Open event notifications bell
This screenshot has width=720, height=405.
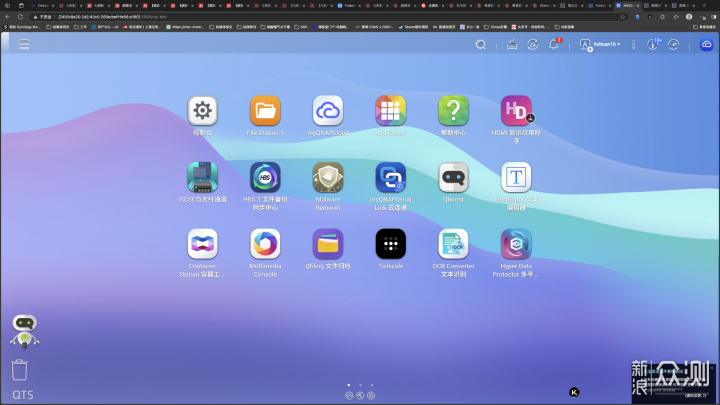pyautogui.click(x=554, y=44)
